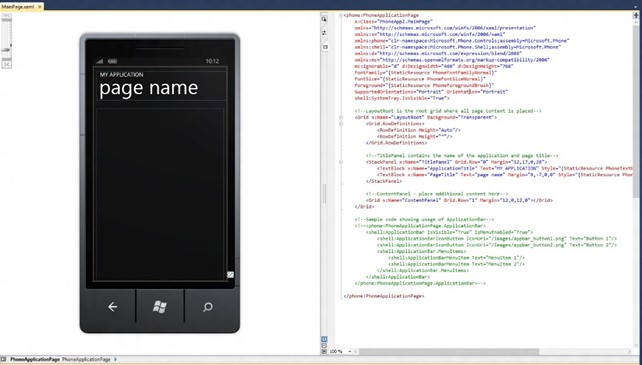Click the RowDefinition Height="*" line
This screenshot has width=642, height=365.
(x=415, y=136)
